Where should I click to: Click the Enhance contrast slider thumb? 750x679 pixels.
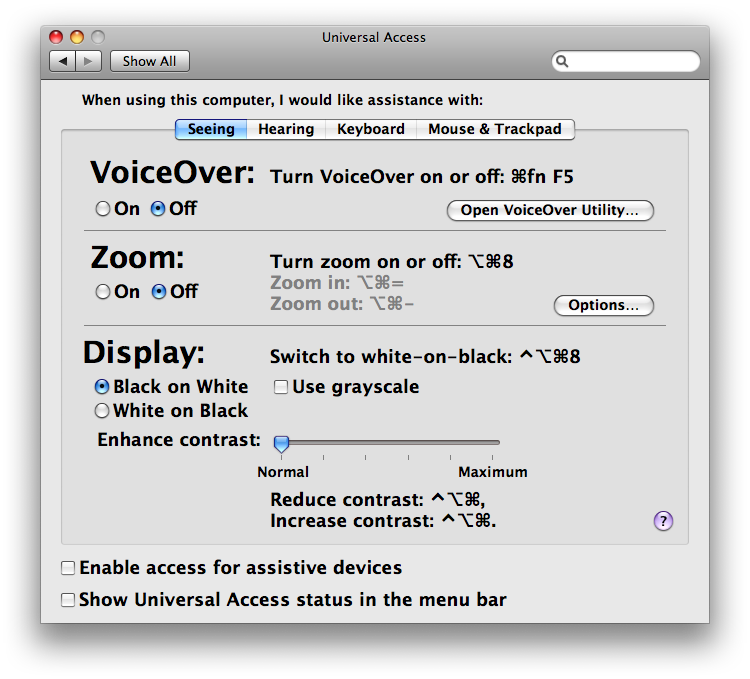281,444
